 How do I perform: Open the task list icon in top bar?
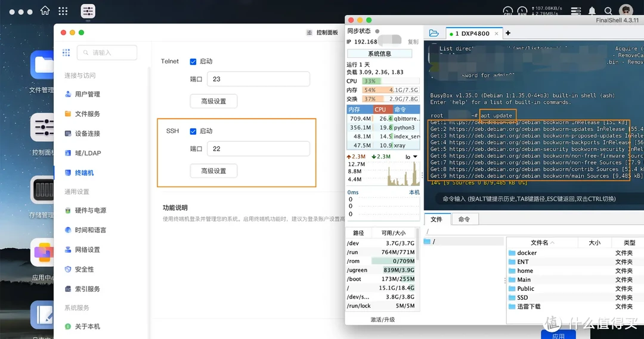[x=576, y=11]
